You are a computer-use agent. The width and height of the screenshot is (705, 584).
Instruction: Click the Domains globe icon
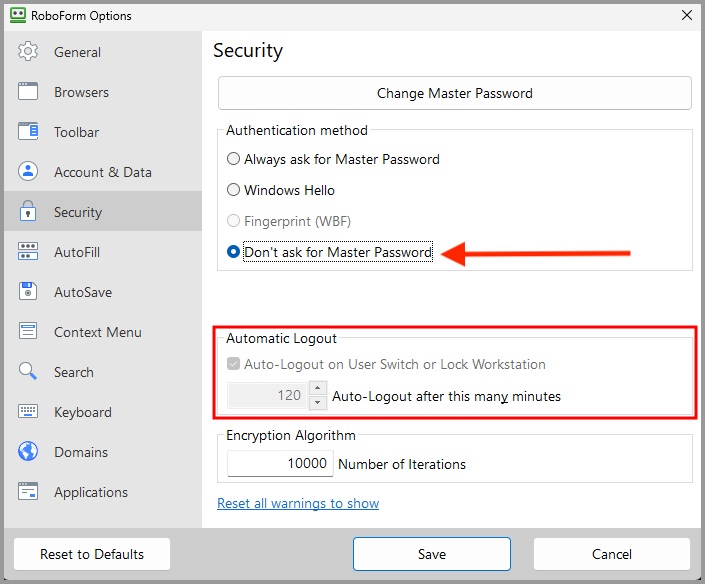point(28,451)
